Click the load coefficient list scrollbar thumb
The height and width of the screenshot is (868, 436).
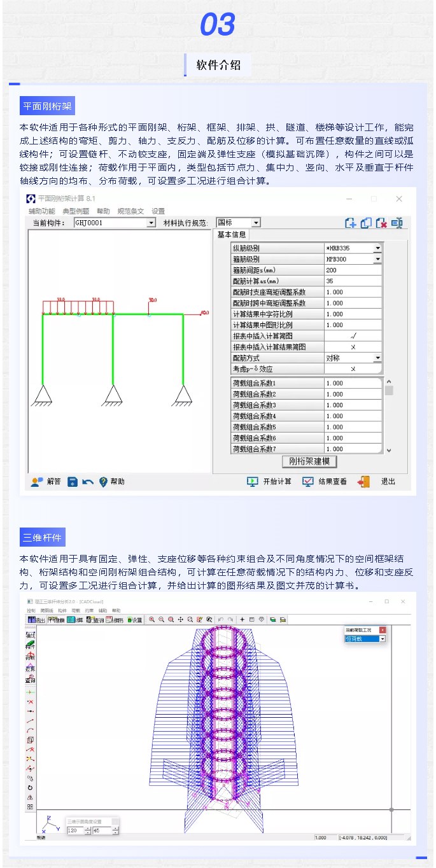(x=389, y=390)
